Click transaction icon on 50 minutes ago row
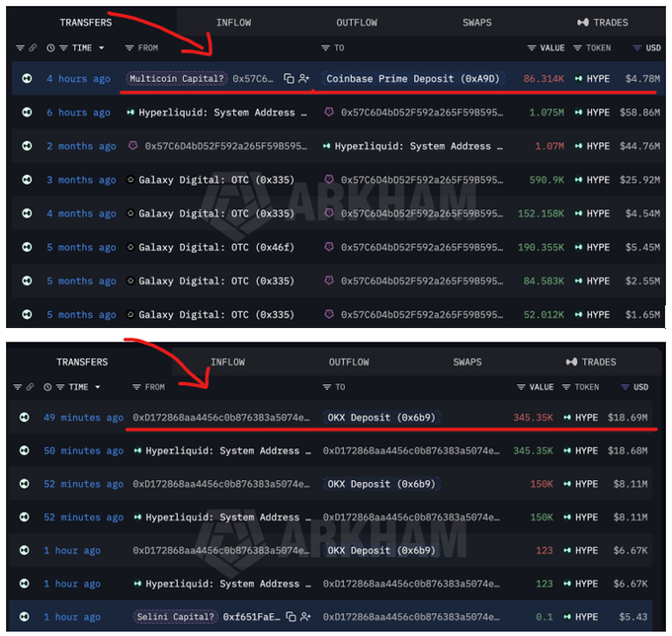The height and width of the screenshot is (636, 672). coord(25,450)
